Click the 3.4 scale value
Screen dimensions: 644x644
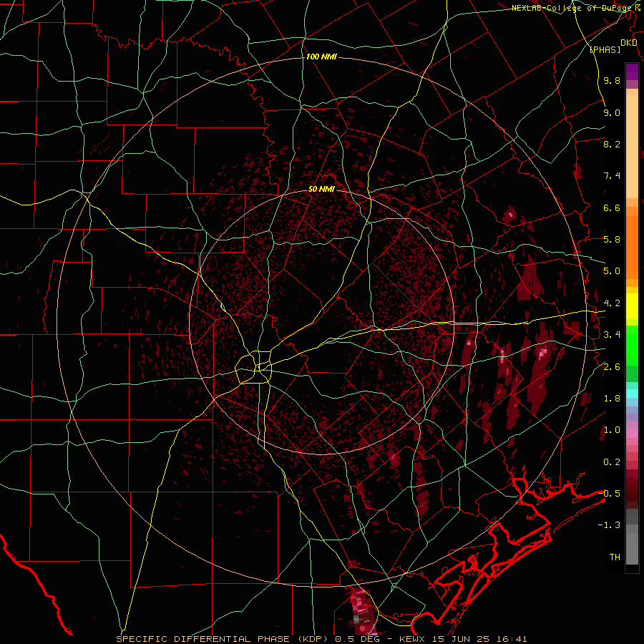612,335
